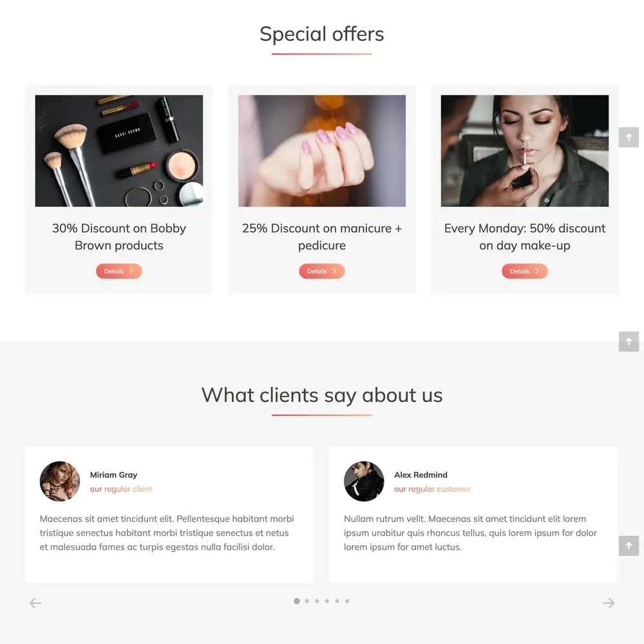Open Miriam Gray's avatar photo
The image size is (644, 644).
(x=60, y=481)
